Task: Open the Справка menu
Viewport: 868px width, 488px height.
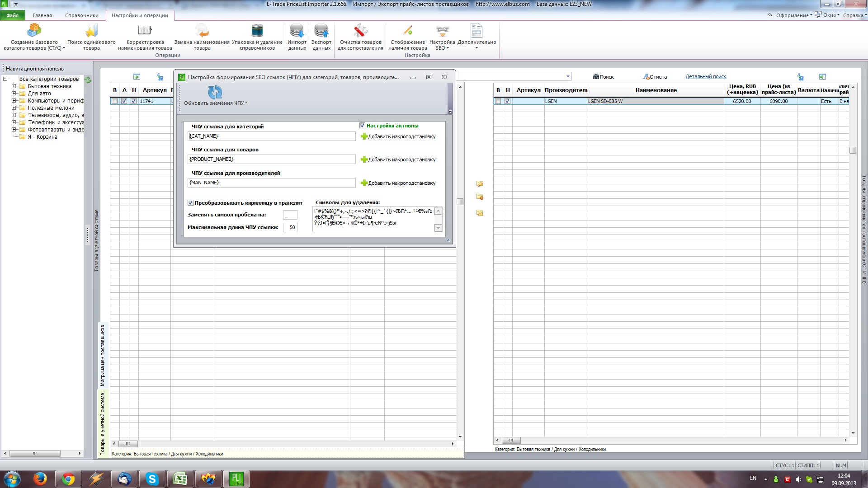Action: [x=855, y=15]
